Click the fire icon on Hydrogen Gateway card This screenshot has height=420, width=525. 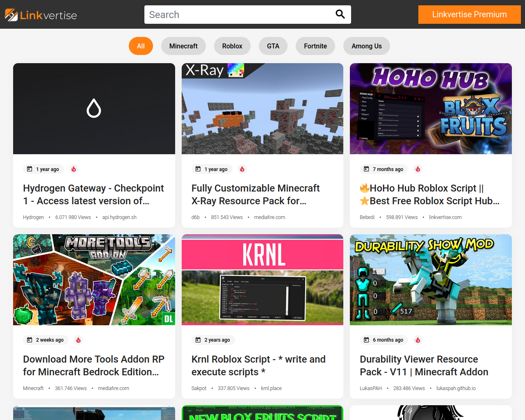(74, 169)
